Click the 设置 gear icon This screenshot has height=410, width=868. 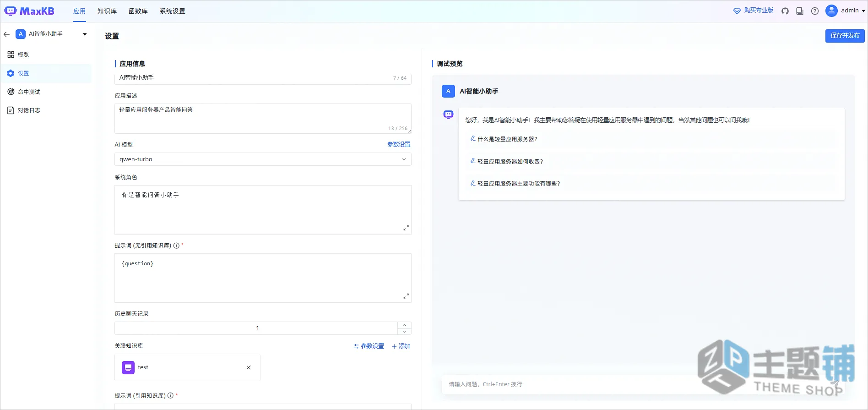coord(11,73)
